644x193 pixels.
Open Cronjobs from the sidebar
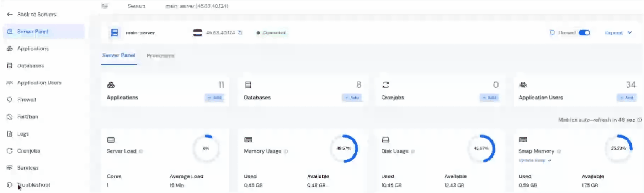pyautogui.click(x=28, y=151)
